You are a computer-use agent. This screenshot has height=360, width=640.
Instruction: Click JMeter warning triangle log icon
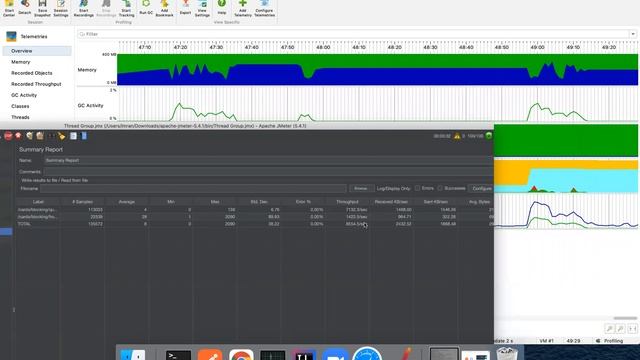click(457, 136)
